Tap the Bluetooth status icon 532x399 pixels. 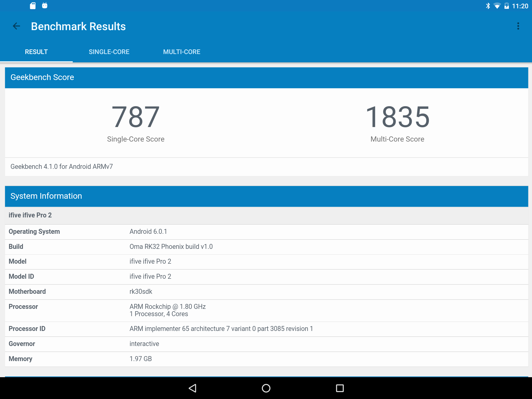pos(488,6)
